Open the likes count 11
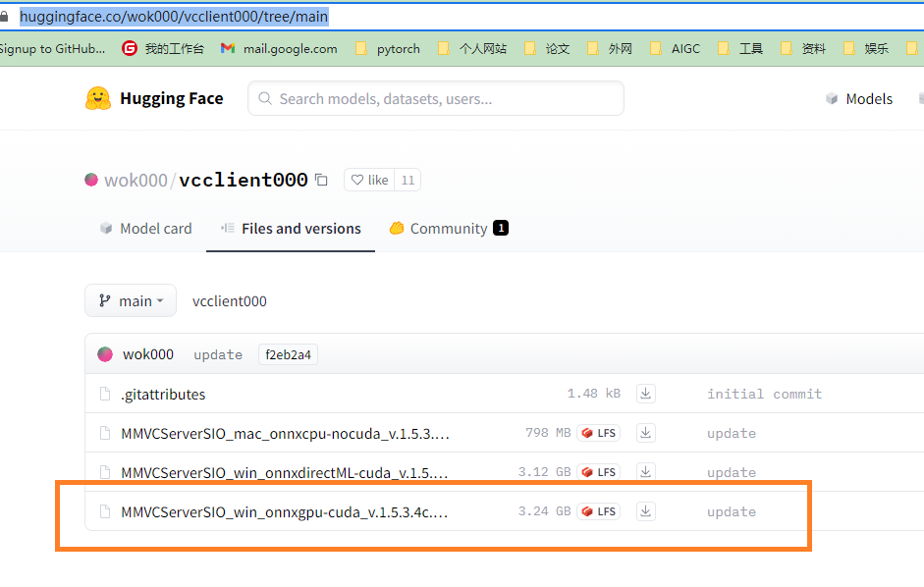Image resolution: width=924 pixels, height=587 pixels. (408, 180)
